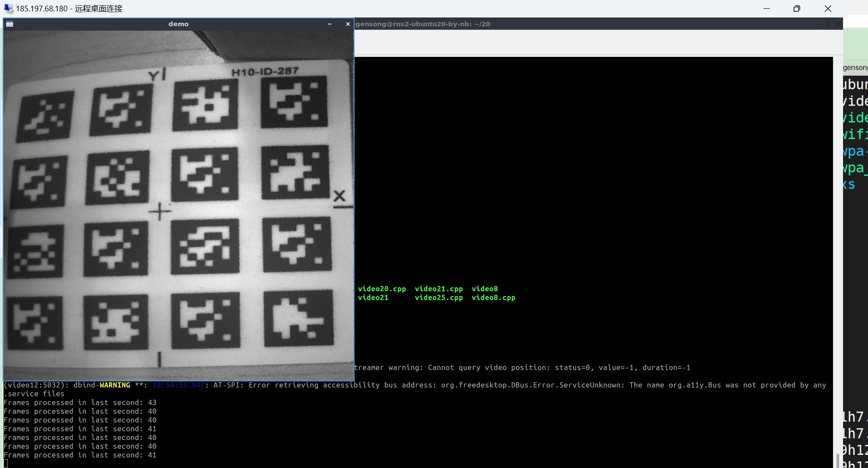The image size is (868, 468).
Task: Click the demo window title bar
Action: [179, 24]
